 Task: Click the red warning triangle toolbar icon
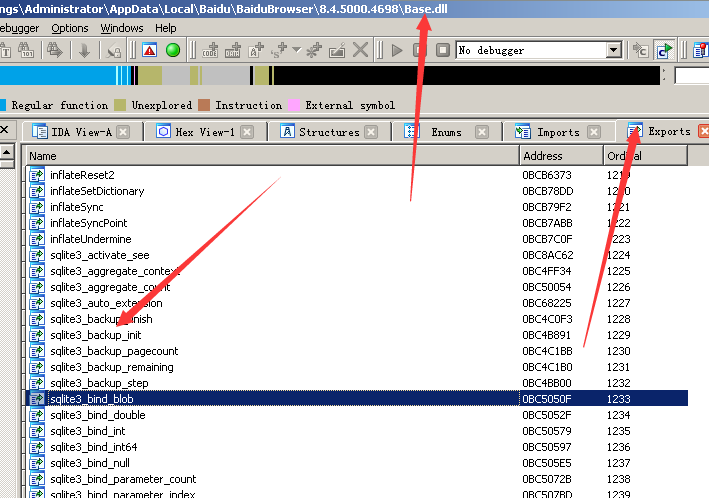tap(149, 50)
